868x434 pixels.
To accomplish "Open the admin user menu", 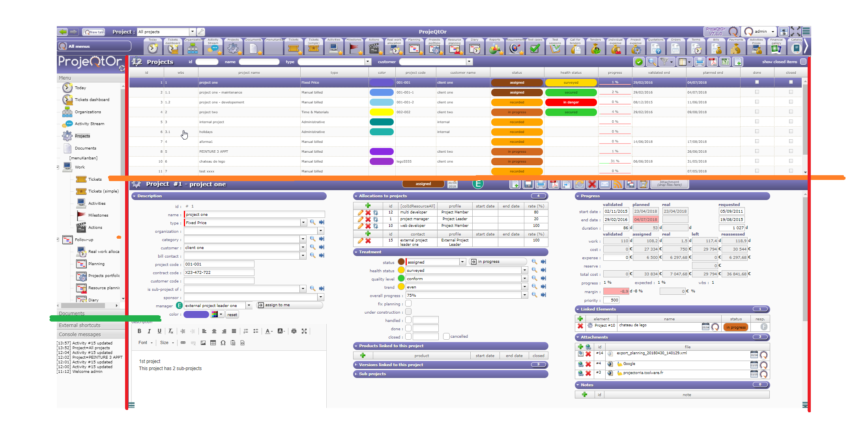I will click(759, 32).
